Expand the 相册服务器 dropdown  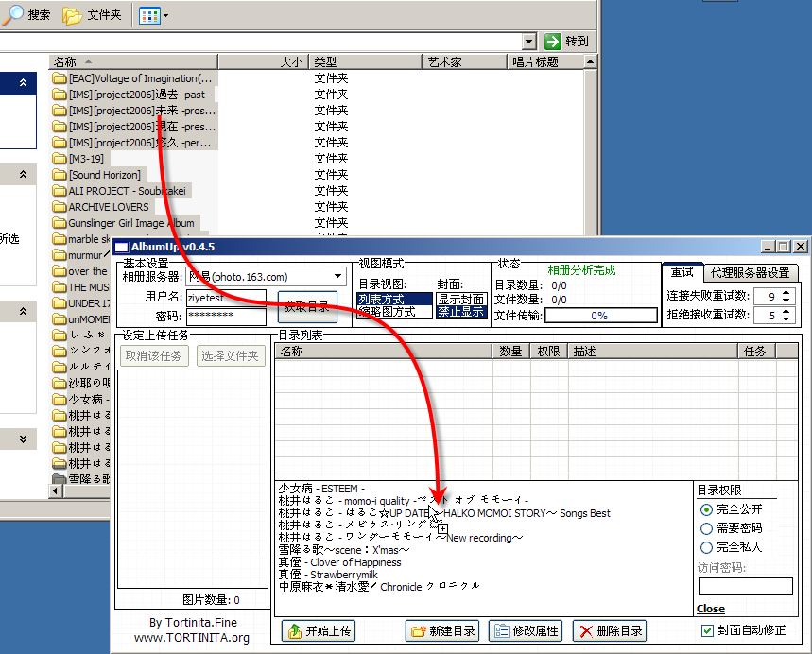(x=337, y=277)
